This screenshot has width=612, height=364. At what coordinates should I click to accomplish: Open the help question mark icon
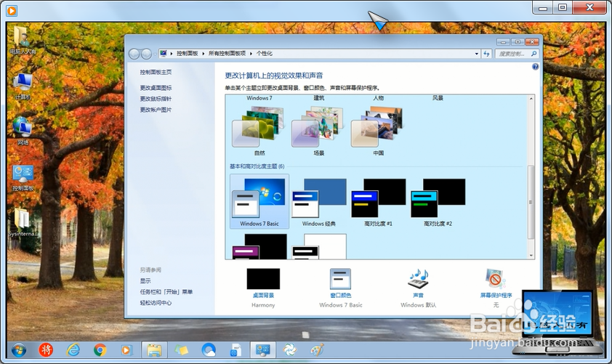[x=535, y=67]
